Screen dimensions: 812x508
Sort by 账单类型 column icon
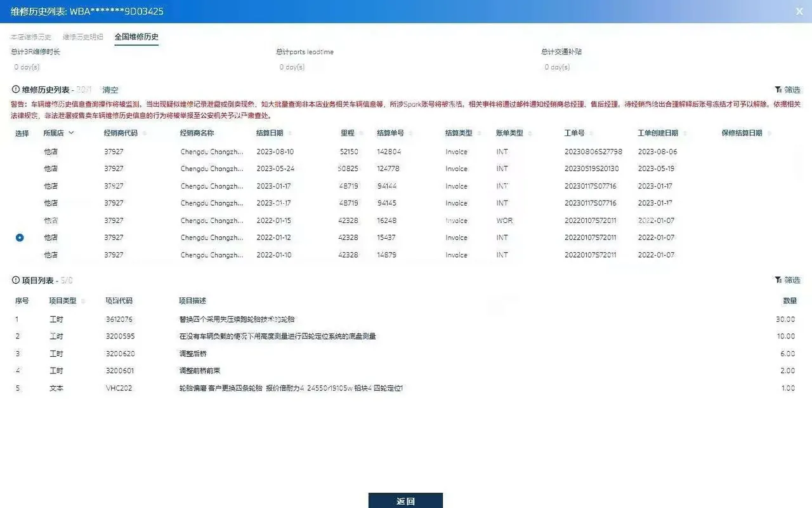[x=530, y=133]
